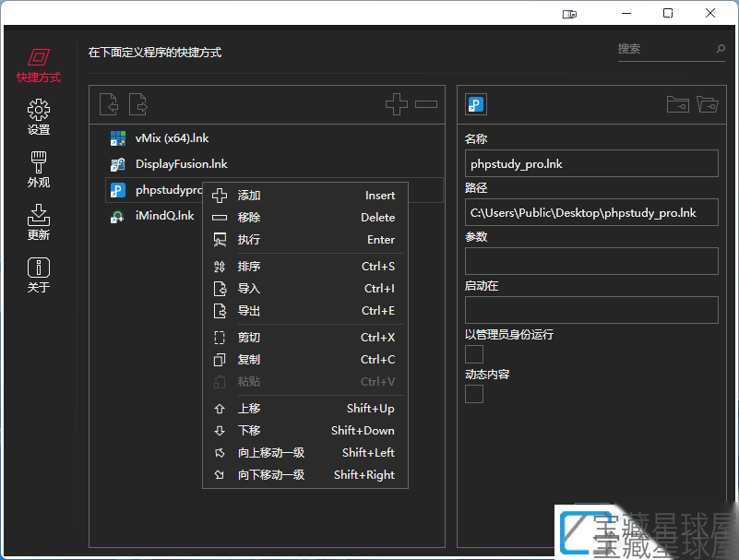
Task: Open the 快捷方式 shortcuts section
Action: click(x=39, y=66)
